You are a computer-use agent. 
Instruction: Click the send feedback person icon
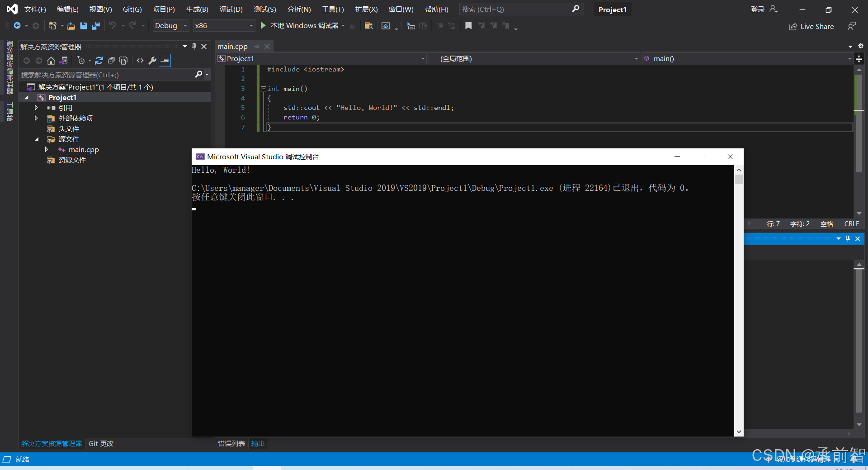tap(852, 26)
